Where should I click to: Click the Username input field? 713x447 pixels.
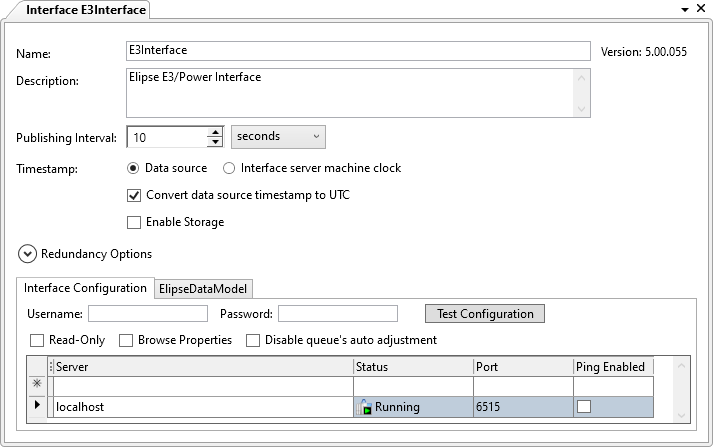coord(148,314)
